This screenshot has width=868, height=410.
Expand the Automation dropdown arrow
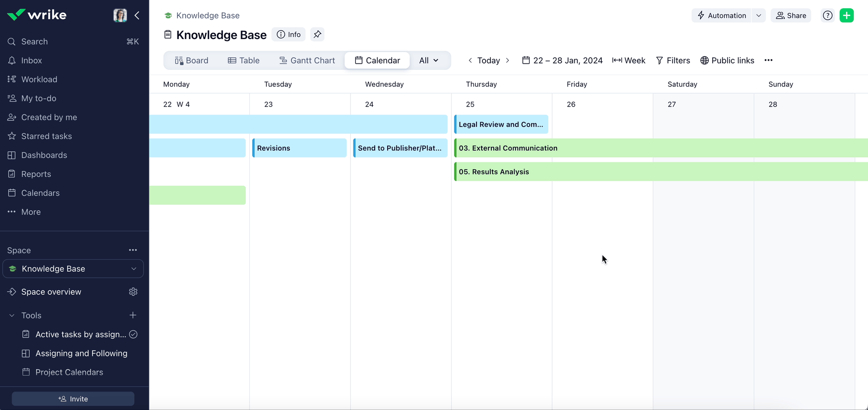(759, 15)
